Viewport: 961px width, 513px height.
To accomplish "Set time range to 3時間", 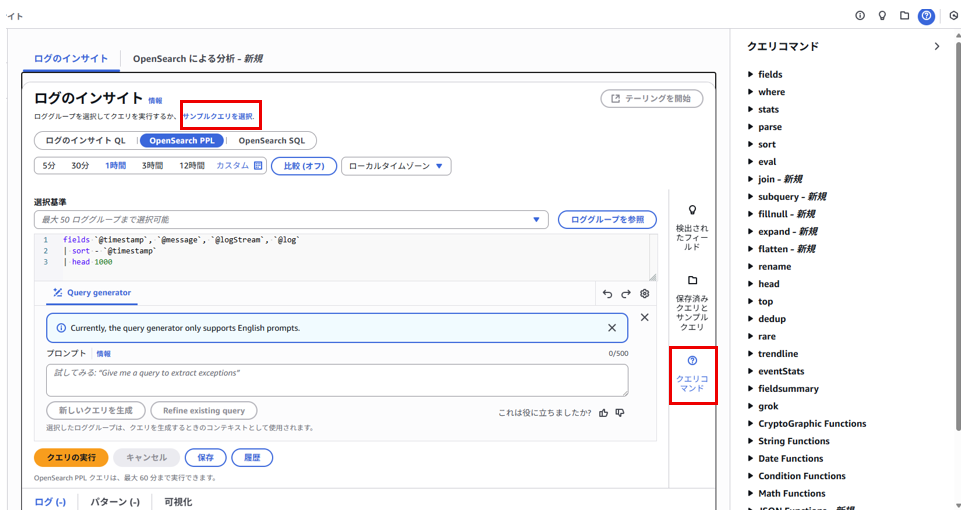I will 152,165.
